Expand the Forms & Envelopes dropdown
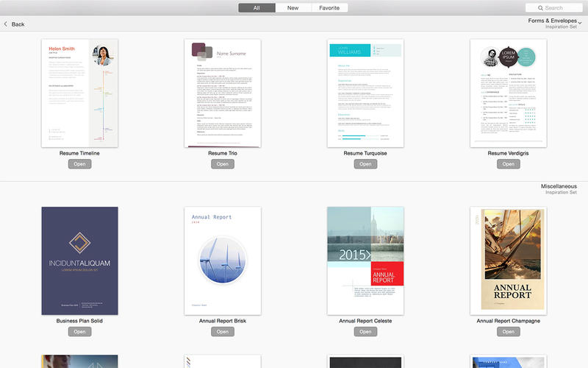This screenshot has height=368, width=588. pyautogui.click(x=579, y=23)
